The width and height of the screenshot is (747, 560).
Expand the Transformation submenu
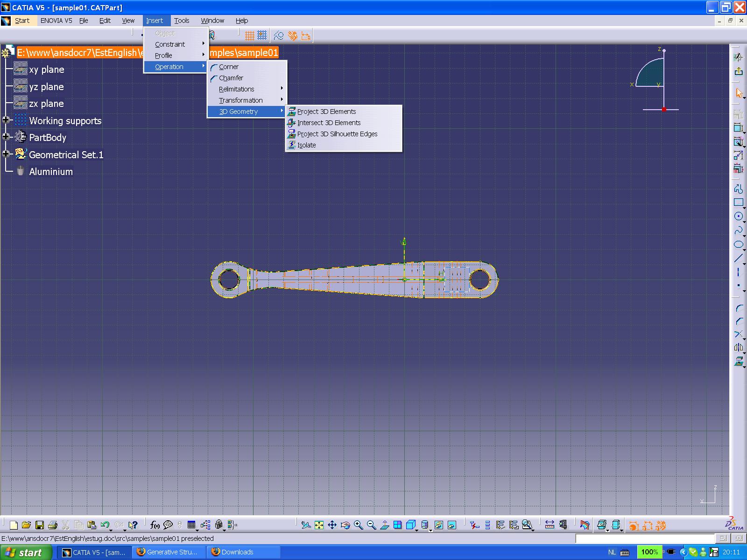coord(247,100)
